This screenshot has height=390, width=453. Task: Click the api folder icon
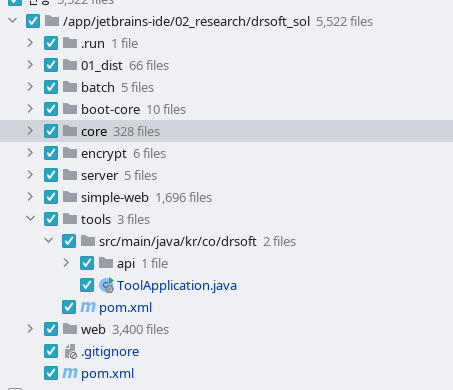pos(106,263)
